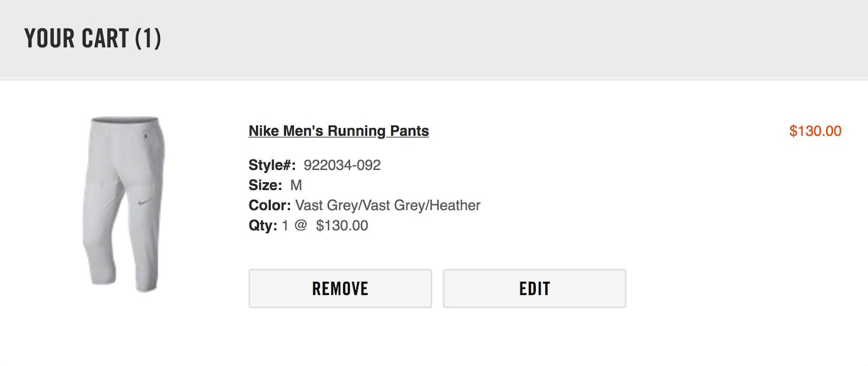Click the Color label
868x366 pixels.
(x=269, y=205)
